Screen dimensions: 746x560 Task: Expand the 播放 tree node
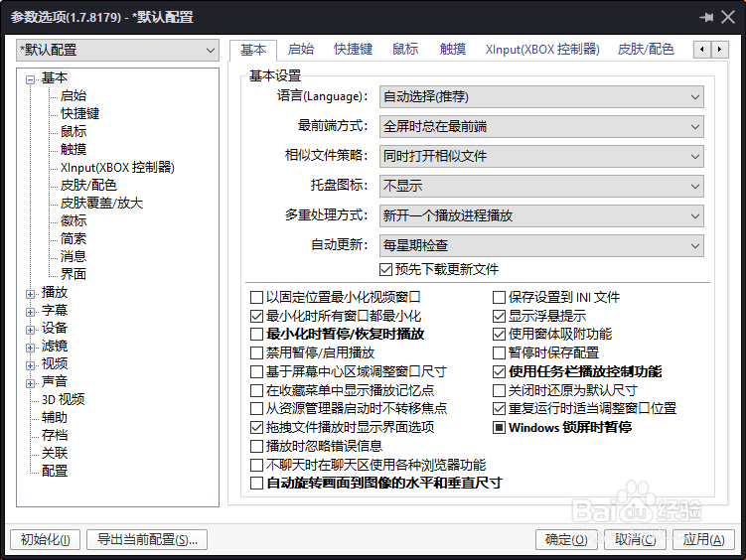coord(30,294)
